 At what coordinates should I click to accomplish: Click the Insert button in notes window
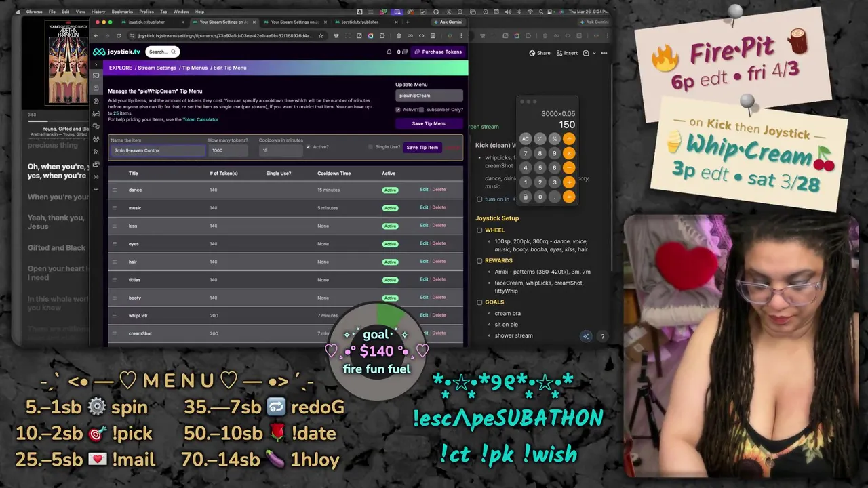(x=567, y=53)
